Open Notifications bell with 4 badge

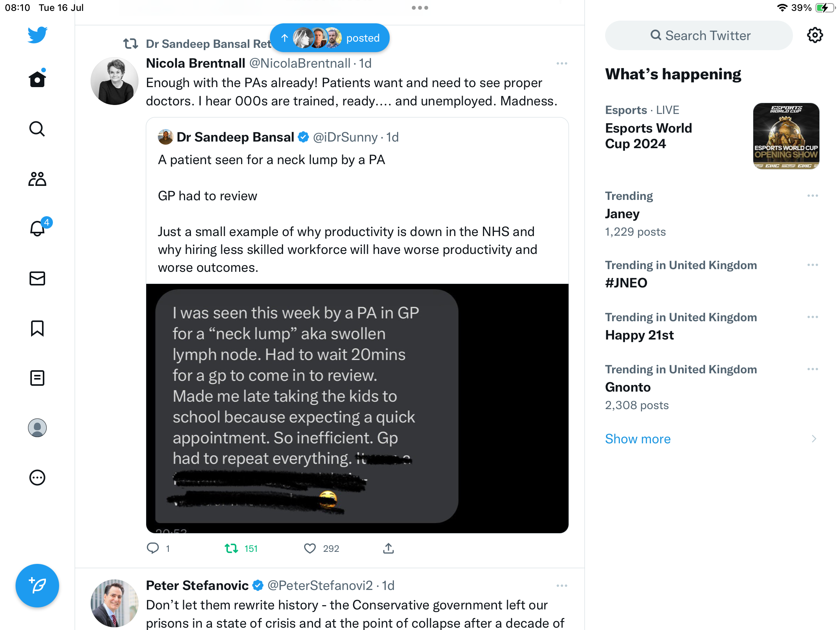(x=38, y=228)
